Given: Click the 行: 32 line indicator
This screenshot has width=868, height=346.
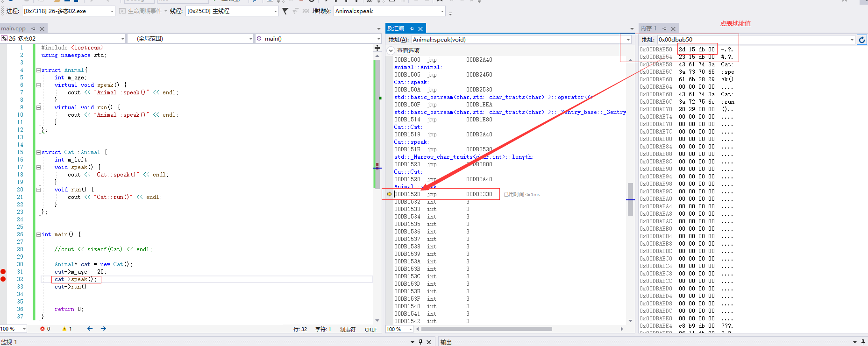Looking at the screenshot, I should (300, 329).
